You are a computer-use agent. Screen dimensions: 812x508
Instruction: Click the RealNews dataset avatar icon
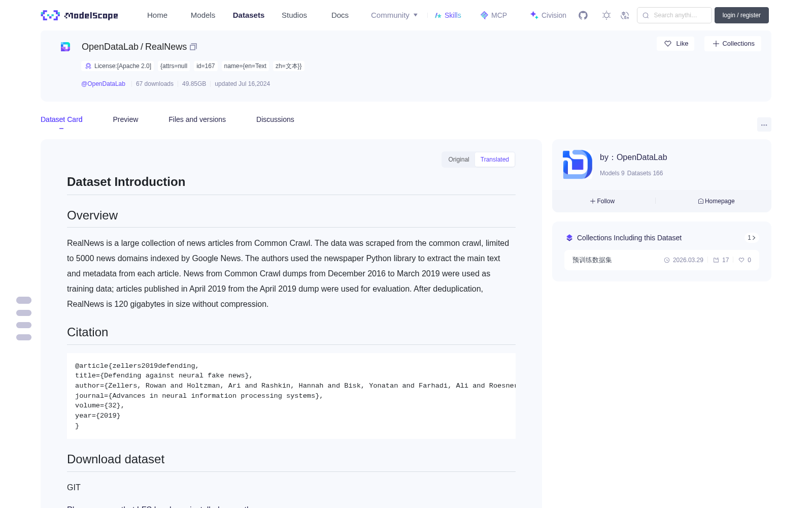click(x=65, y=47)
